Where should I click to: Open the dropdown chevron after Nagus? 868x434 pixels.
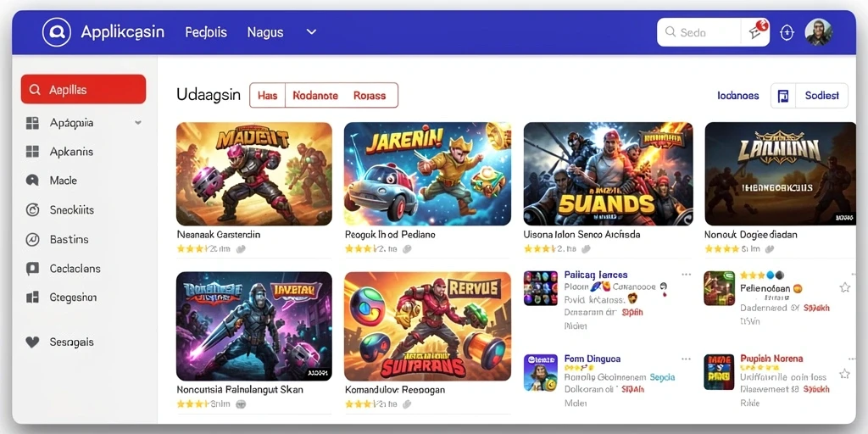[312, 32]
